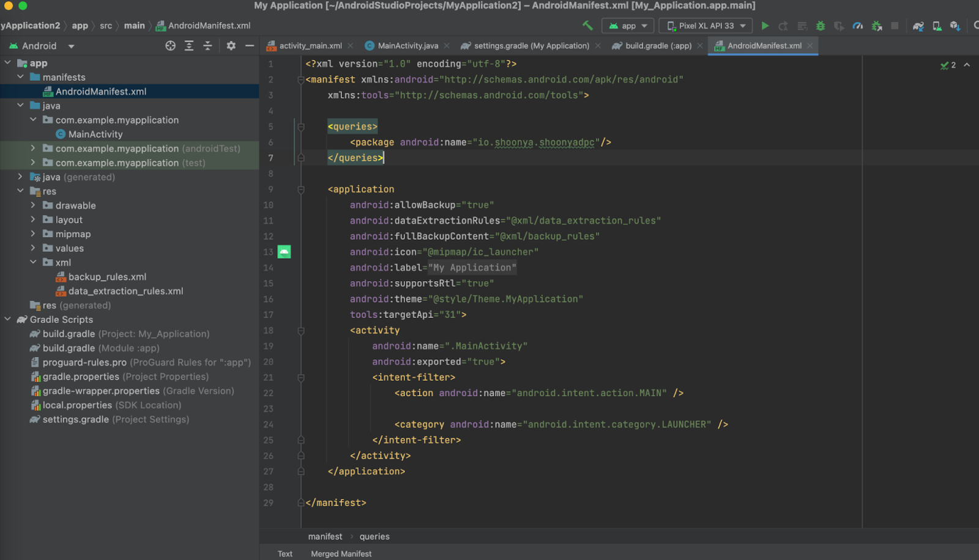
Task: Click Attach Debugger to Android Process icon
Action: tap(877, 26)
